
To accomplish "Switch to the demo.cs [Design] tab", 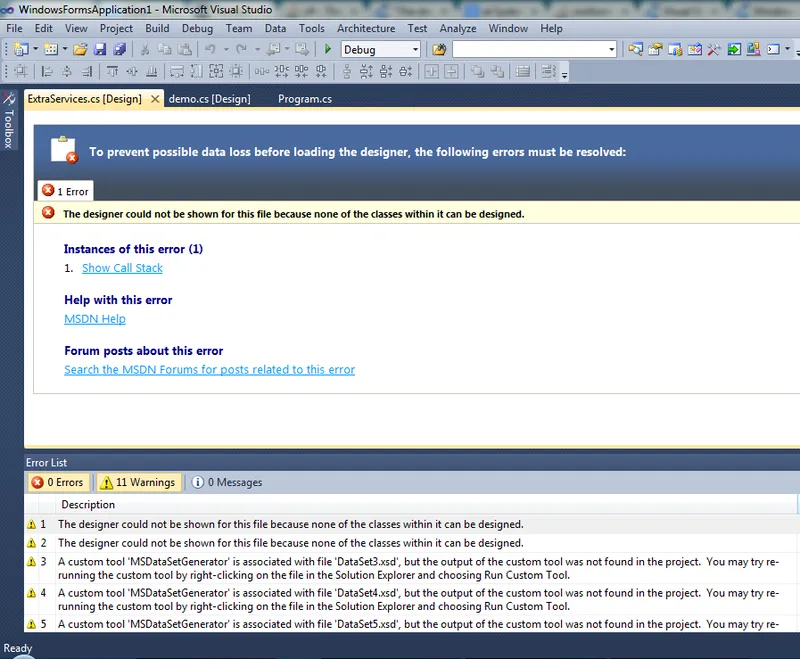I will click(x=210, y=99).
